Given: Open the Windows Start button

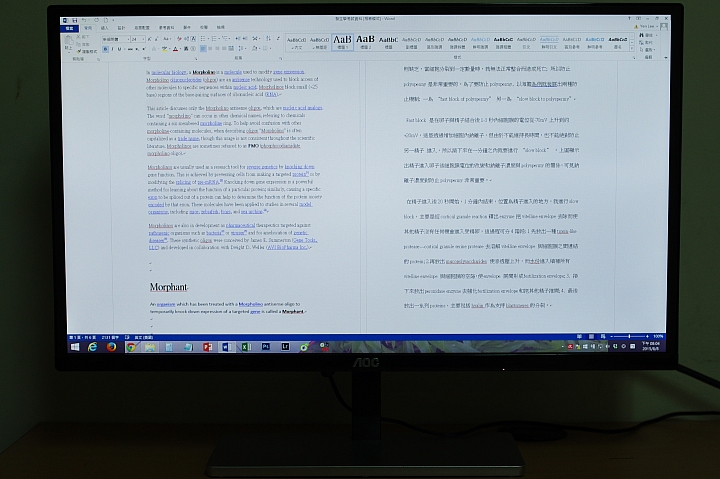Looking at the screenshot, I should coord(75,347).
